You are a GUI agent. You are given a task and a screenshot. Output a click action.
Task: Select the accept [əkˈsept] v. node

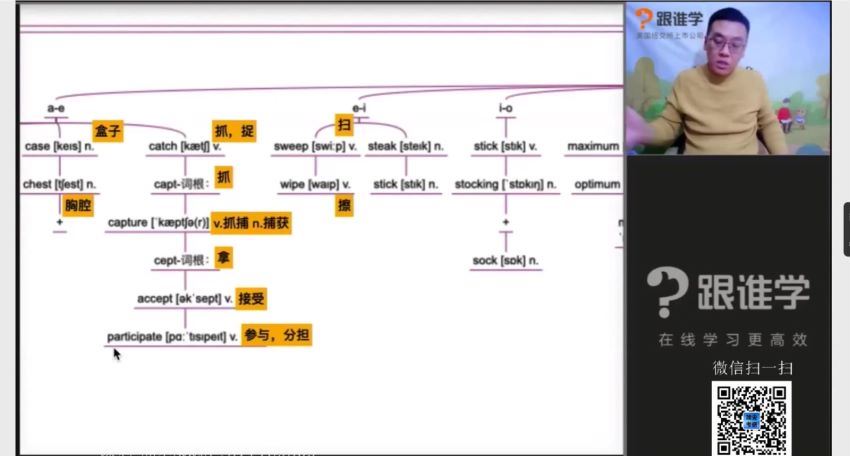(x=184, y=299)
